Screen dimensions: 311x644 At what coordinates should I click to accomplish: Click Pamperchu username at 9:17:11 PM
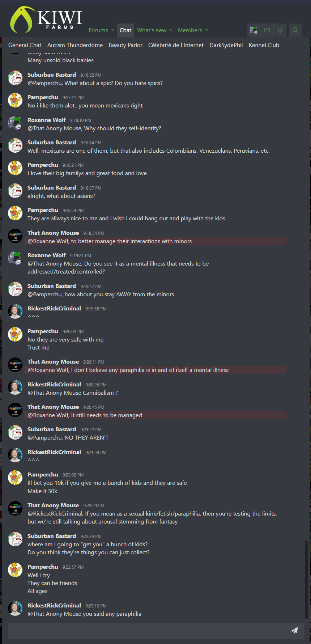click(43, 97)
